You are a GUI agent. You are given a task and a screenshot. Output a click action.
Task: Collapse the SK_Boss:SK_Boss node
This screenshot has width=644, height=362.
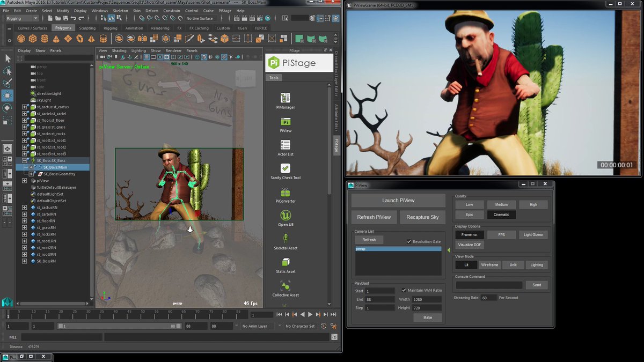pos(25,160)
